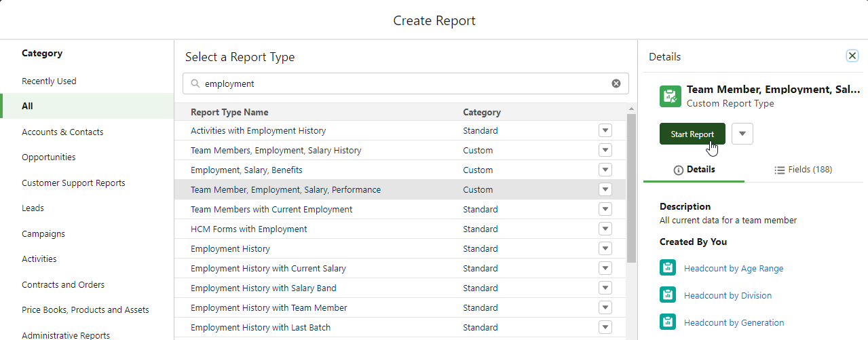This screenshot has width=868, height=340.
Task: Click the Headcount by Division report icon
Action: (668, 295)
